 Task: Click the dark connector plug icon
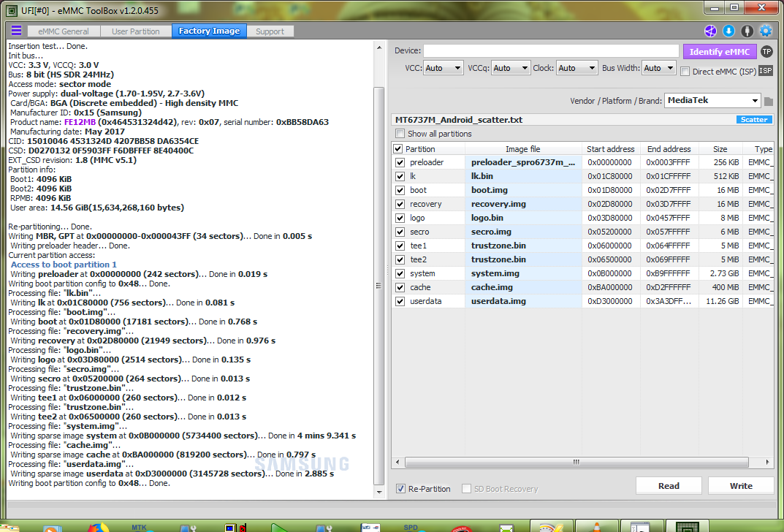[747, 31]
